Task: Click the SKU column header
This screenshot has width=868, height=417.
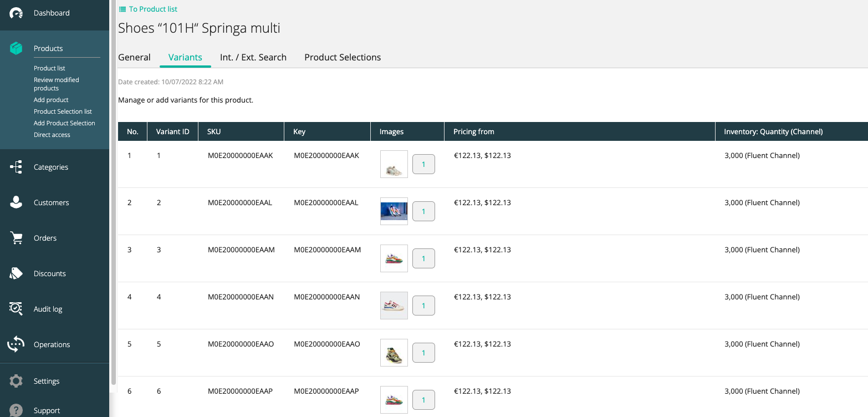Action: point(214,131)
